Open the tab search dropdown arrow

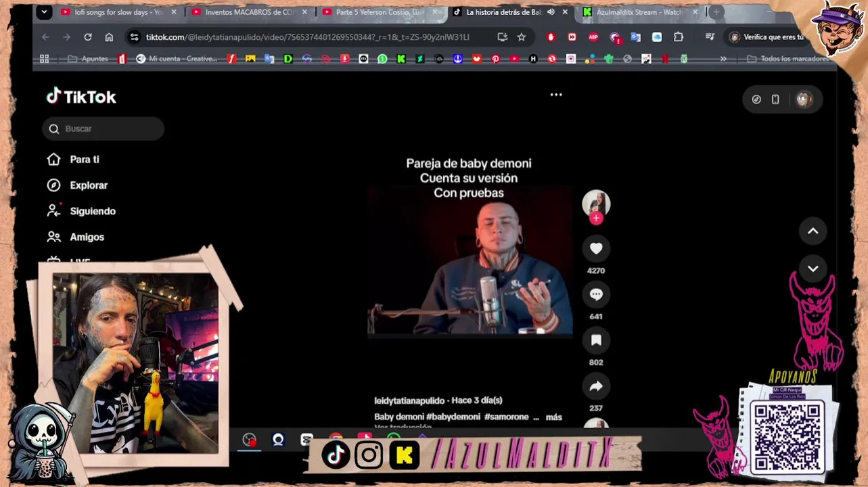pos(44,11)
